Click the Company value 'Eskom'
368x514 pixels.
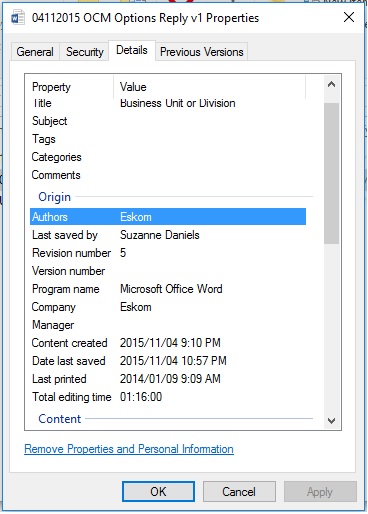tap(136, 307)
